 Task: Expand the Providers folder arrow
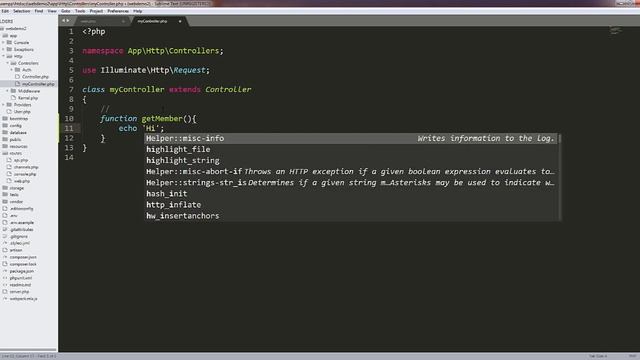[x=4, y=104]
